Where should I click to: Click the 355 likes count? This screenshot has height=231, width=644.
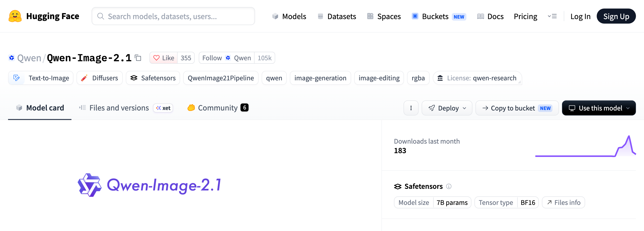pos(186,58)
